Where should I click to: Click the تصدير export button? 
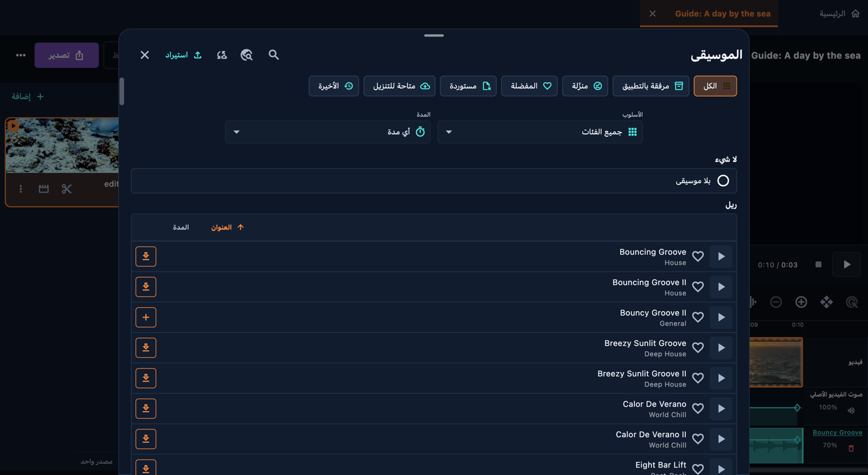click(x=67, y=55)
